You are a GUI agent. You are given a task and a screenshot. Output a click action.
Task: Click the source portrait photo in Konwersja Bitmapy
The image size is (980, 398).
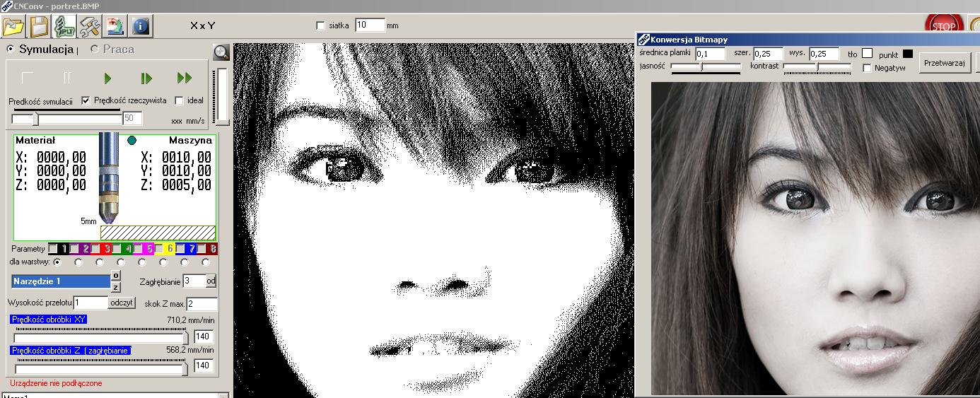point(815,238)
